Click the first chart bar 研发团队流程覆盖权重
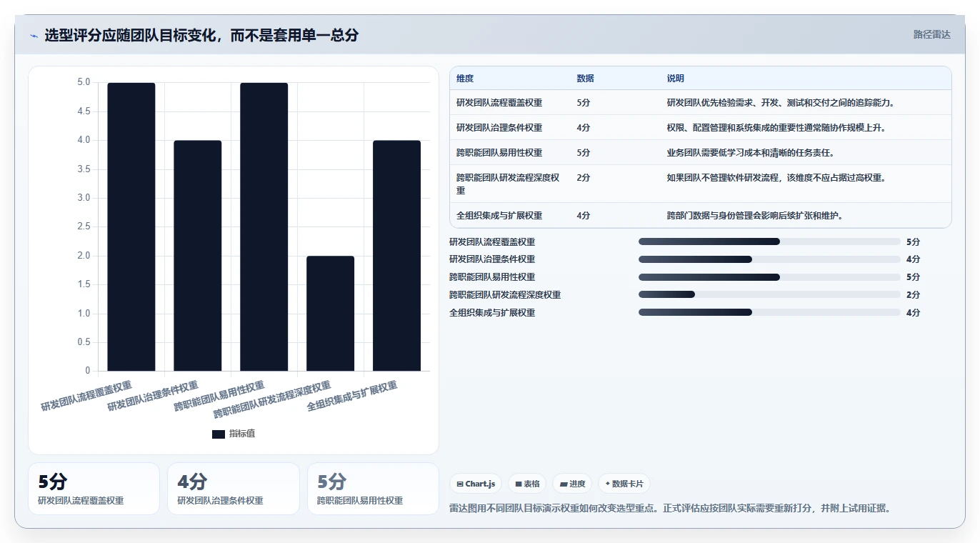The width and height of the screenshot is (980, 543). point(131,226)
